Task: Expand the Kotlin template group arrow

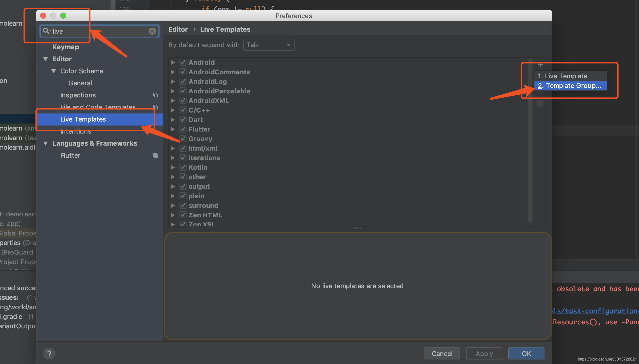Action: [x=173, y=167]
